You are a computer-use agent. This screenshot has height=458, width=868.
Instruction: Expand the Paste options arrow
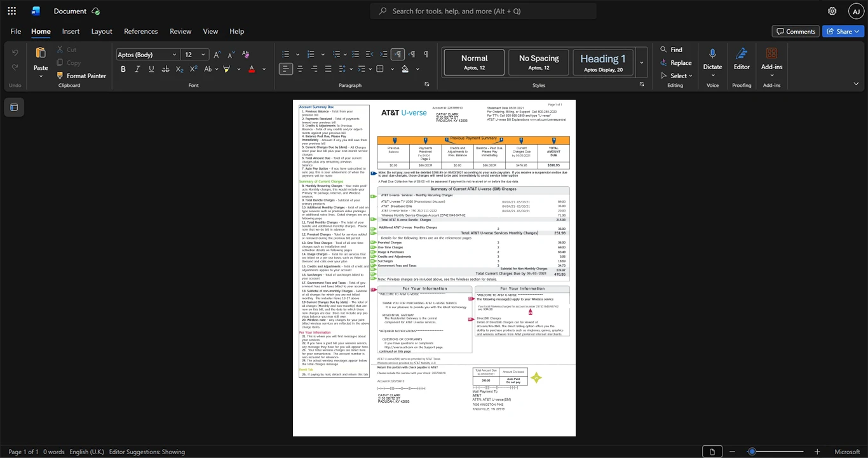41,76
